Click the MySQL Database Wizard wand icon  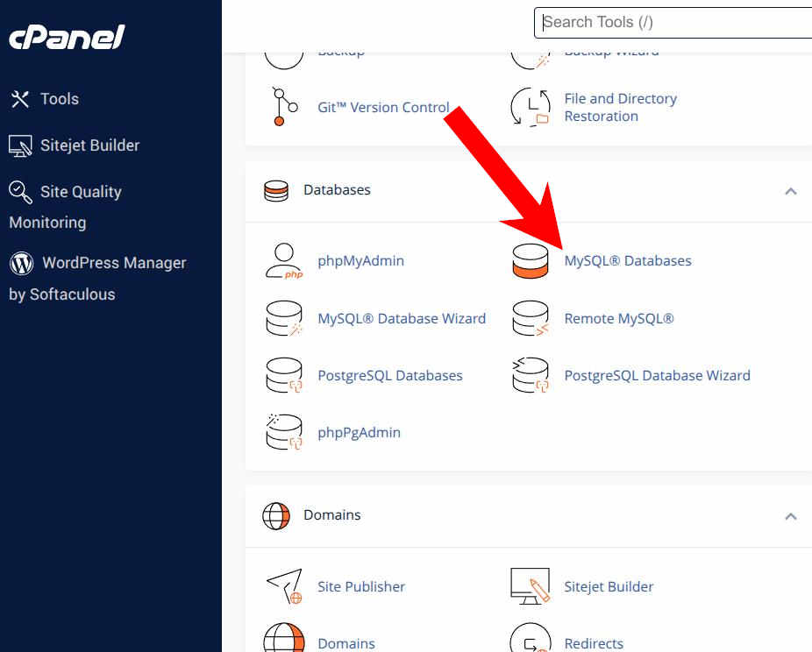pos(284,318)
